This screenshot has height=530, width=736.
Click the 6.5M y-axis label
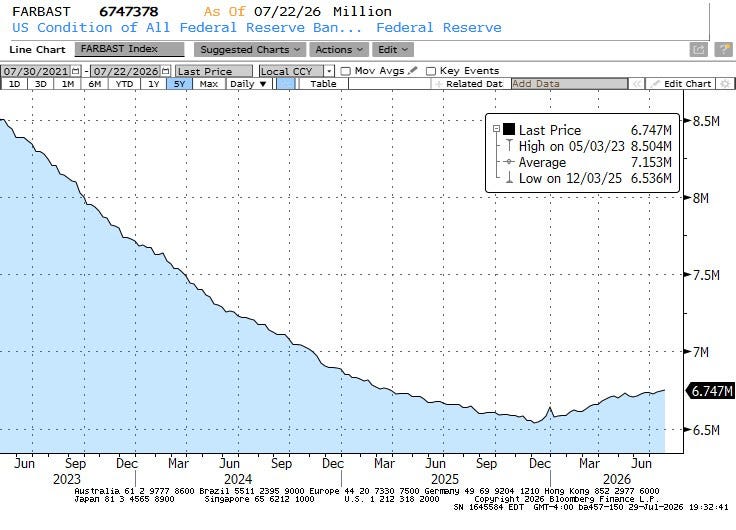tap(706, 430)
